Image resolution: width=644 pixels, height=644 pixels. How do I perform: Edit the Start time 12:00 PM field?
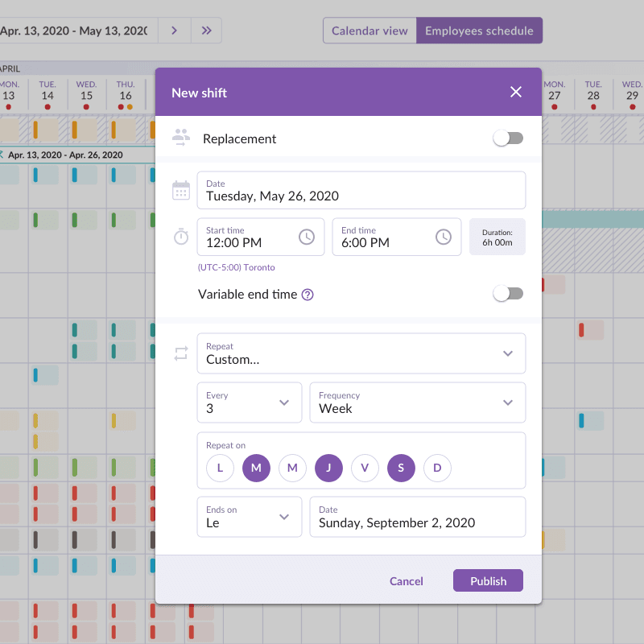tap(260, 237)
